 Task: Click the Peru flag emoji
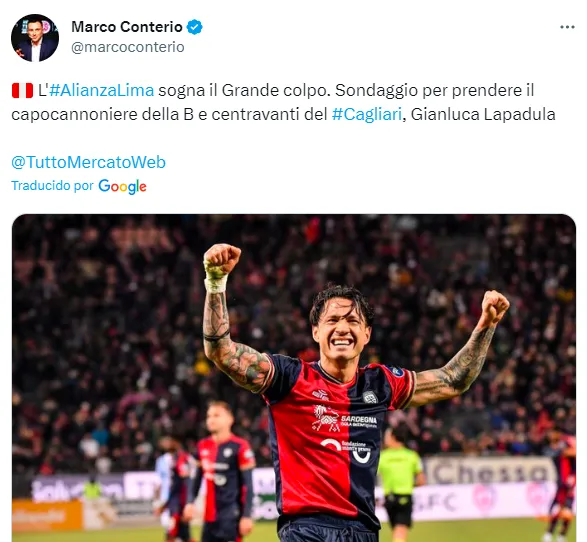22,91
